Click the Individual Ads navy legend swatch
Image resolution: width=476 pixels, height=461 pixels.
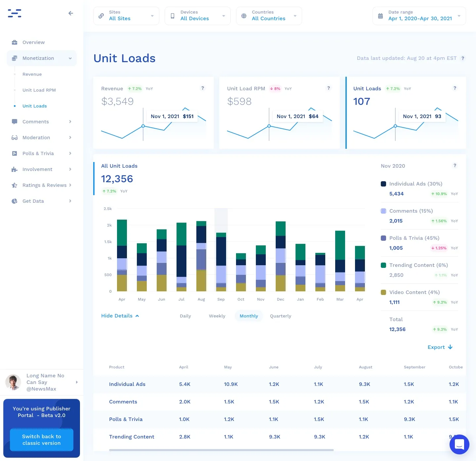point(383,184)
